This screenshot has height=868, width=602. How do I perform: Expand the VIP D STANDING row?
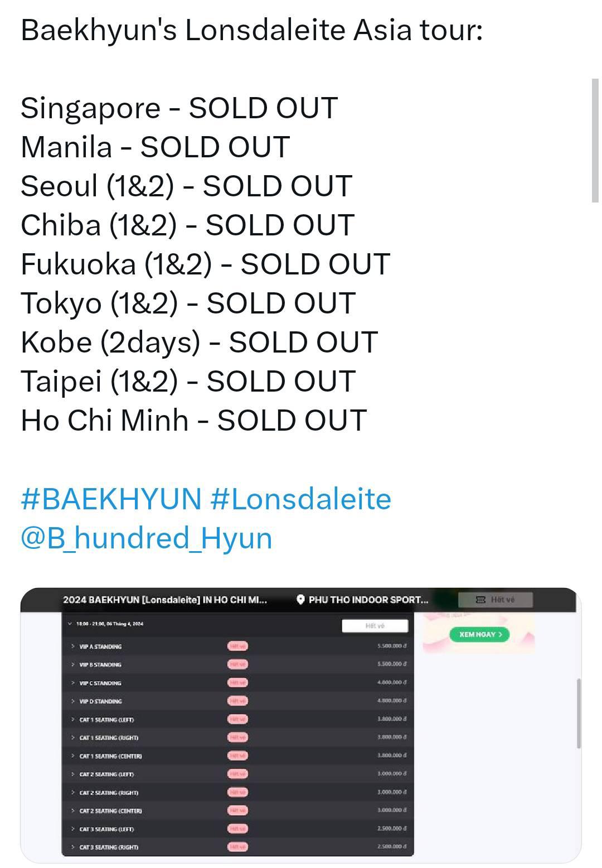click(237, 701)
